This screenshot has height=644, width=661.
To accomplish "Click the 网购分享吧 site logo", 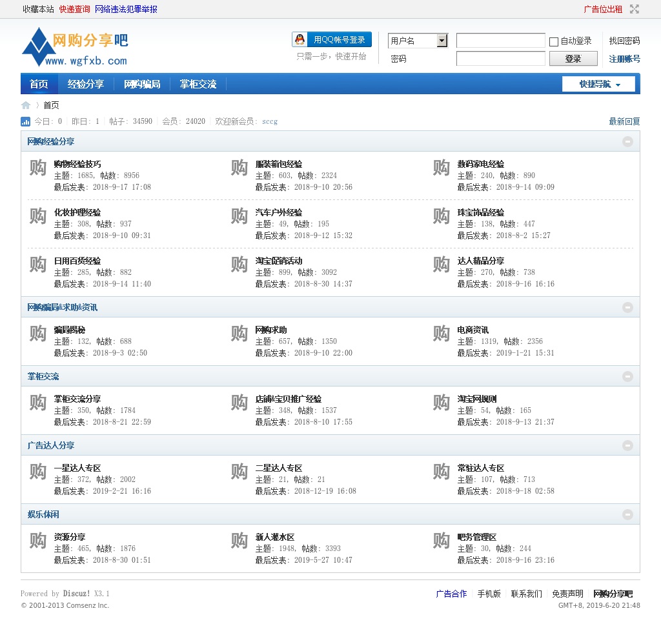I will coord(75,47).
